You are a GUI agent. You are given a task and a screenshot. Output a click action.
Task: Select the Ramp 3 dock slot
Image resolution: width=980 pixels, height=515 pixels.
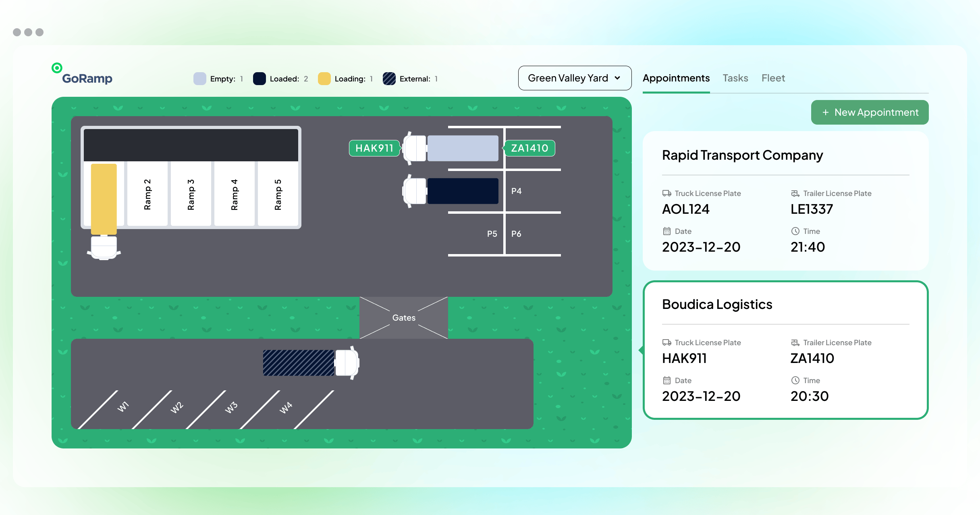[x=191, y=194]
